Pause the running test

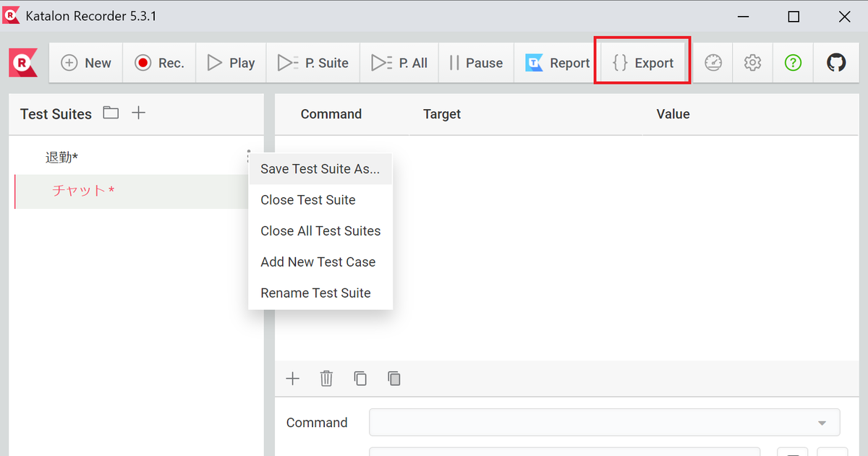click(x=476, y=63)
